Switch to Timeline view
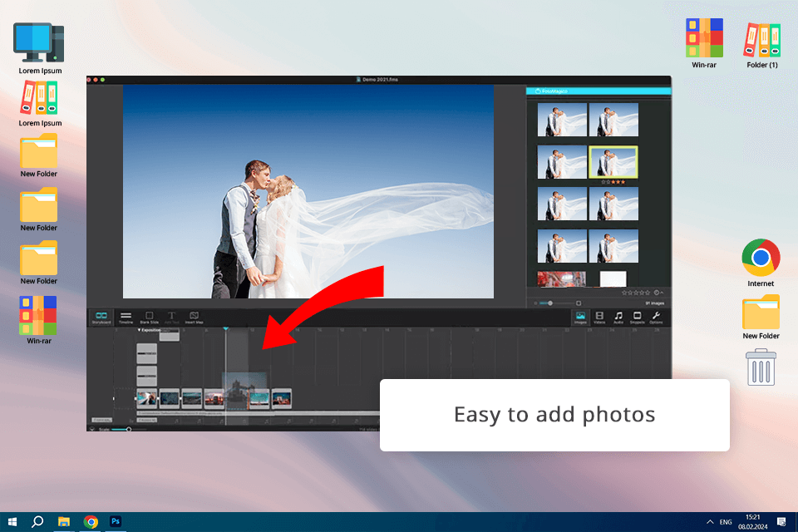The image size is (798, 532). pos(126,318)
